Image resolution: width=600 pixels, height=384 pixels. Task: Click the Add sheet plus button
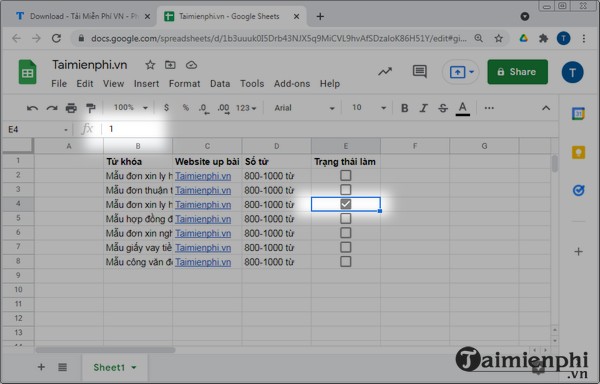click(x=41, y=367)
